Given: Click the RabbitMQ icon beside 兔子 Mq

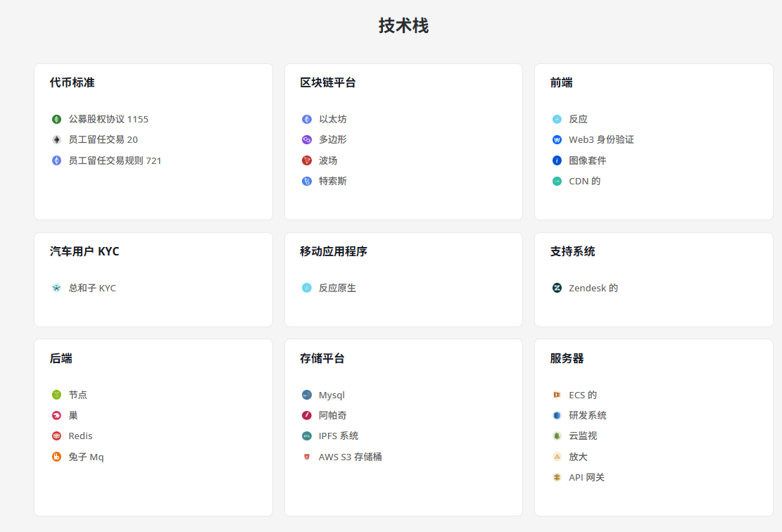Looking at the screenshot, I should pyautogui.click(x=56, y=457).
